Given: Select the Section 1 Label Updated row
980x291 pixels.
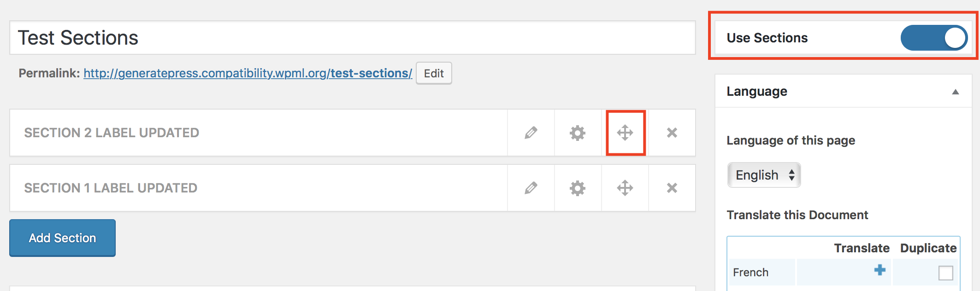Looking at the screenshot, I should click(259, 188).
